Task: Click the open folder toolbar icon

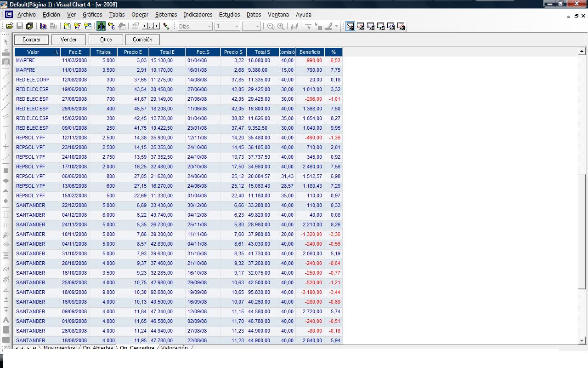Action: [x=10, y=26]
